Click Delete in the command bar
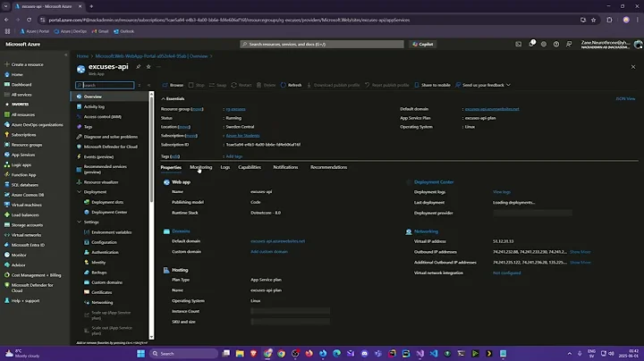The width and height of the screenshot is (644, 361). 266,85
